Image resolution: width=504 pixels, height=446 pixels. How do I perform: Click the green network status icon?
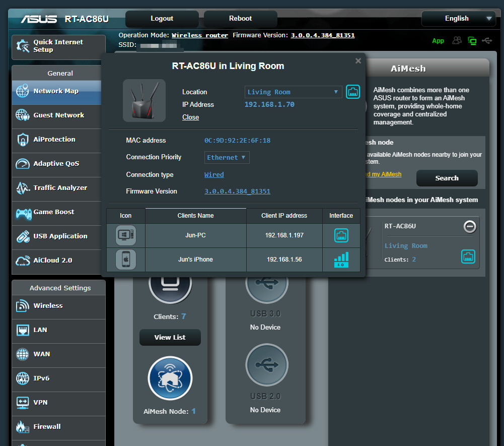coord(472,40)
